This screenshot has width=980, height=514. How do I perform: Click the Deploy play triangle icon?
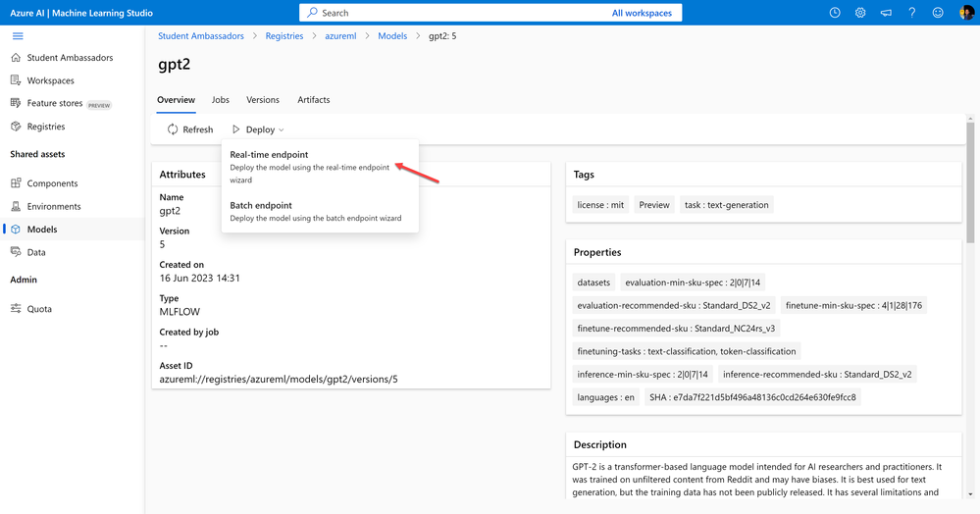(x=235, y=129)
